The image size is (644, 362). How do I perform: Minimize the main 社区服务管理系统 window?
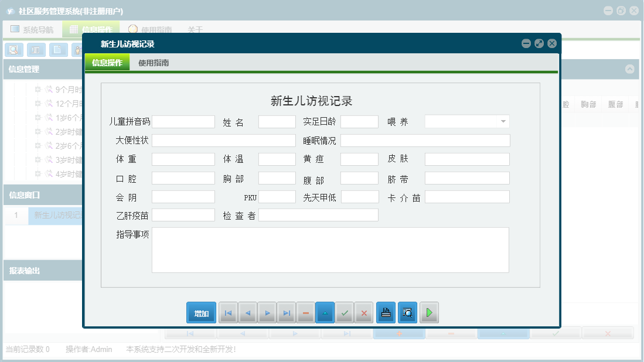pyautogui.click(x=608, y=11)
